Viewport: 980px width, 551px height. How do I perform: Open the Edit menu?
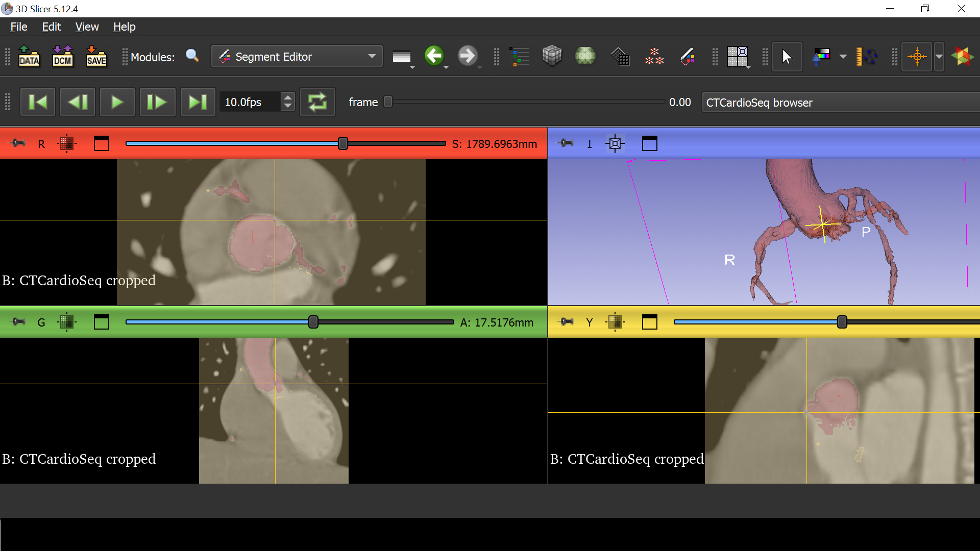click(x=51, y=27)
